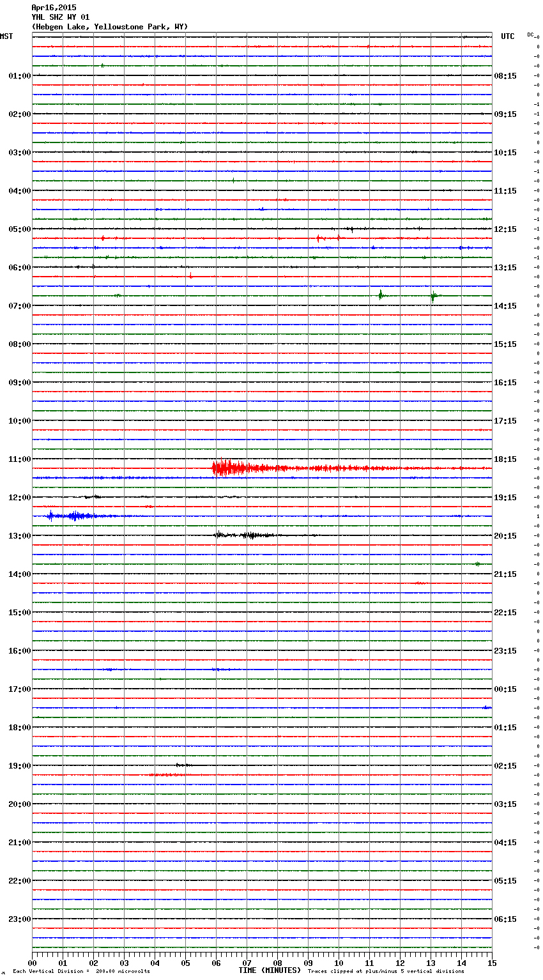Click minute 15 tick on the x-axis
Screen dimensions: 543x980
[492, 963]
